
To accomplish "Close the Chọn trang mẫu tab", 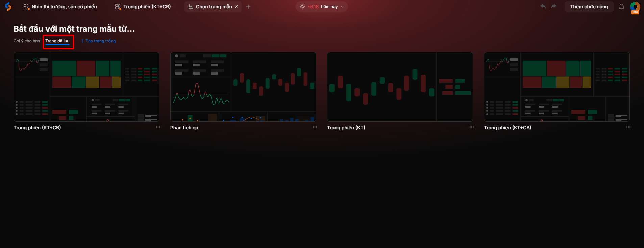I will click(236, 7).
